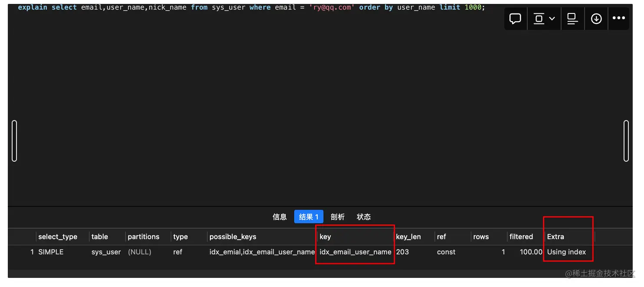Click the filtered column header

pos(521,237)
